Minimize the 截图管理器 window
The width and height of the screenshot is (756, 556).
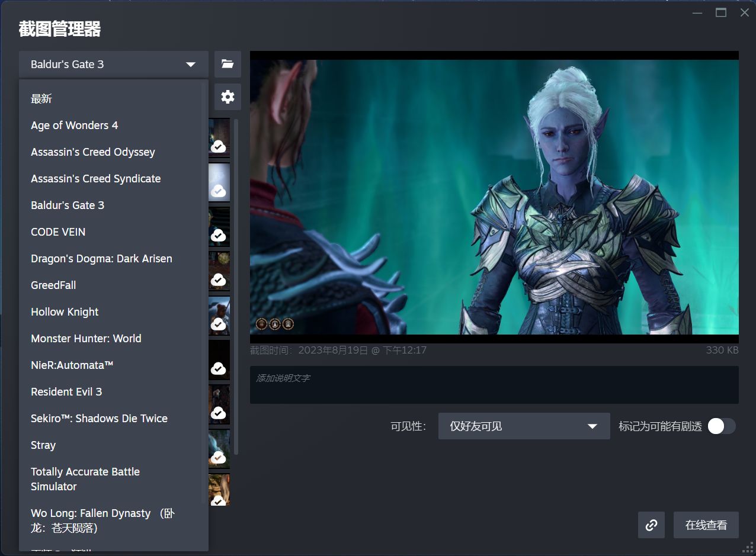[697, 12]
